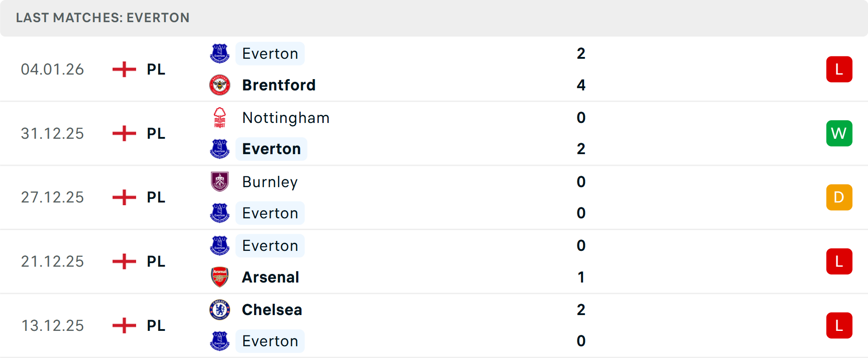Click the Last Matches: Everton header
Image resolution: width=868 pixels, height=358 pixels.
coord(103,18)
